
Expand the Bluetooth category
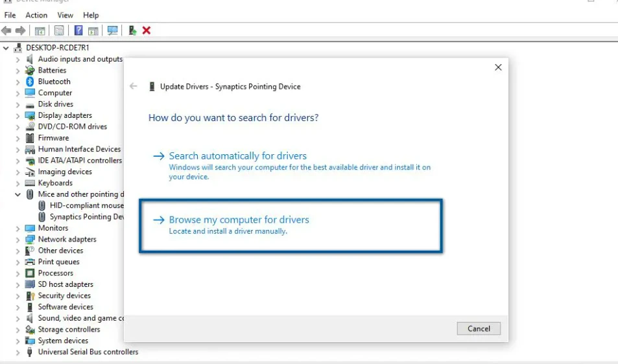[x=18, y=82]
